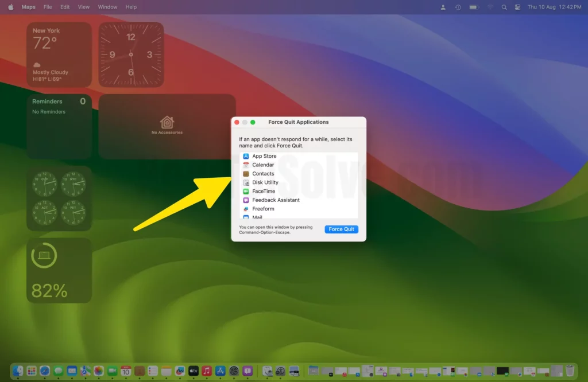Open Photos from the Dock
Screen dimensions: 588x382
99,371
